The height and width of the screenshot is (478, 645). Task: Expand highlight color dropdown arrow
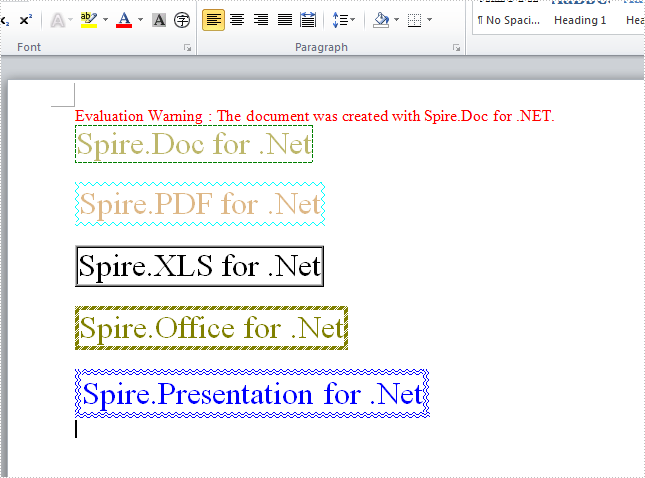(105, 20)
